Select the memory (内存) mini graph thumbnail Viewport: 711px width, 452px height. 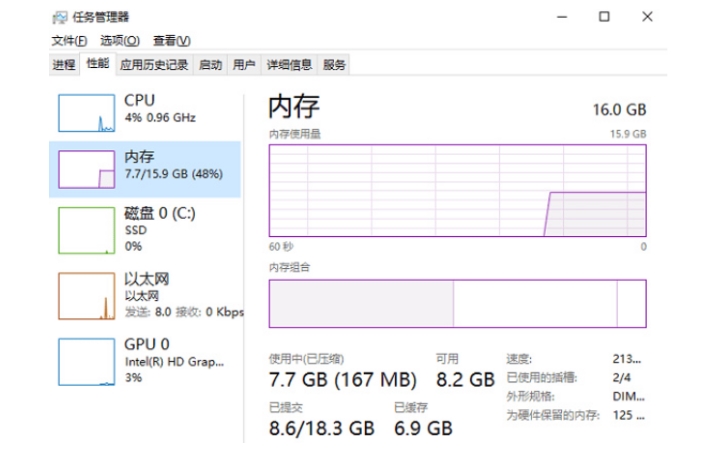[x=86, y=169]
